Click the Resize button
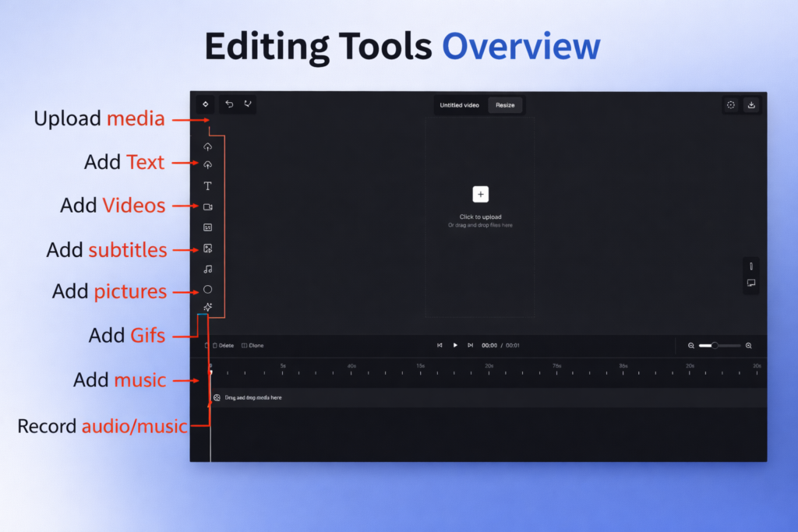The image size is (798, 532). (505, 105)
